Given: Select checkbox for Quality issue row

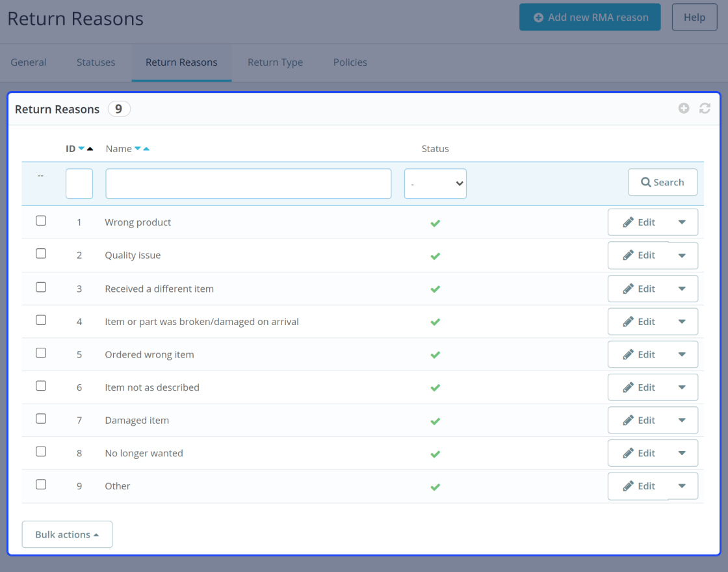Looking at the screenshot, I should coord(41,253).
